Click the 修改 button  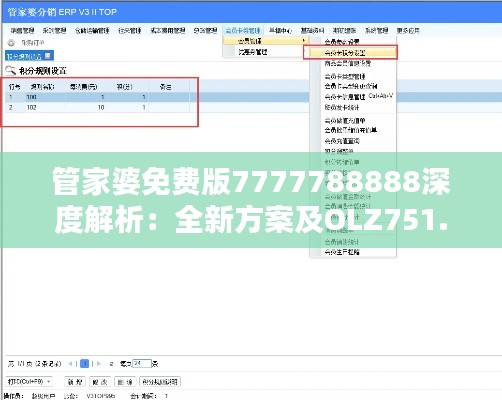[100, 382]
